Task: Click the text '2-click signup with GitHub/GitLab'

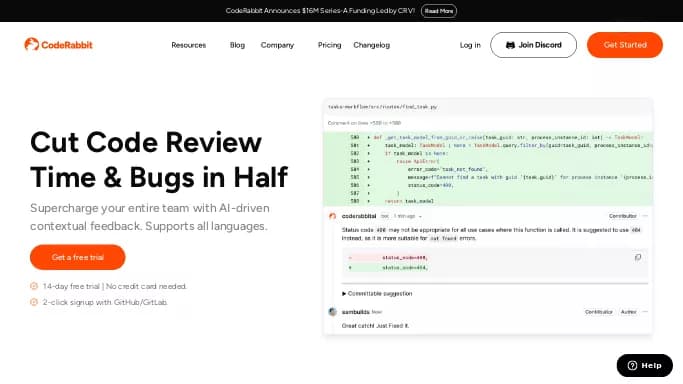Action: [105, 302]
